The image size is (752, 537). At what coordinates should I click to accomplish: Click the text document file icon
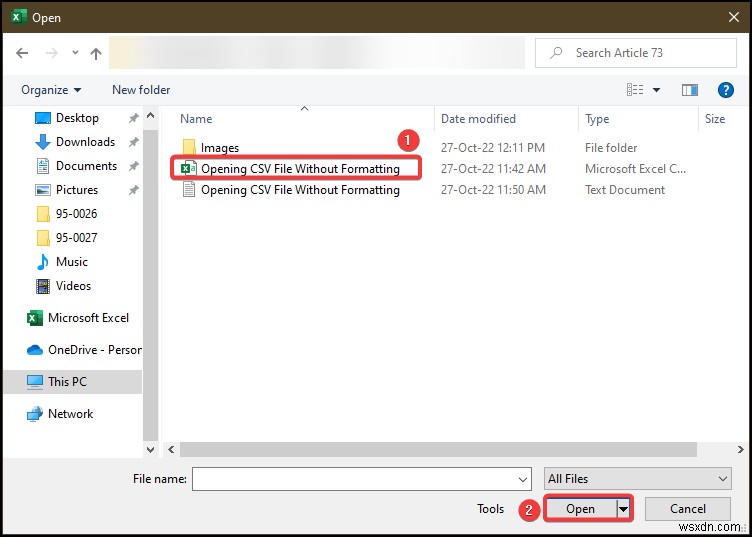(x=189, y=190)
